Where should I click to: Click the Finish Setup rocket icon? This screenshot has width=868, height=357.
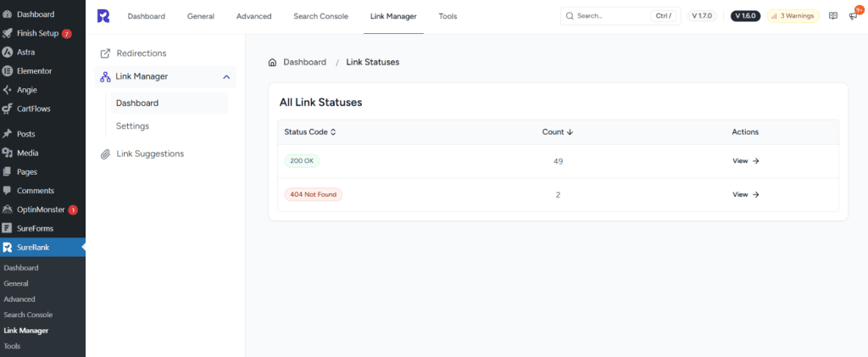pyautogui.click(x=7, y=33)
